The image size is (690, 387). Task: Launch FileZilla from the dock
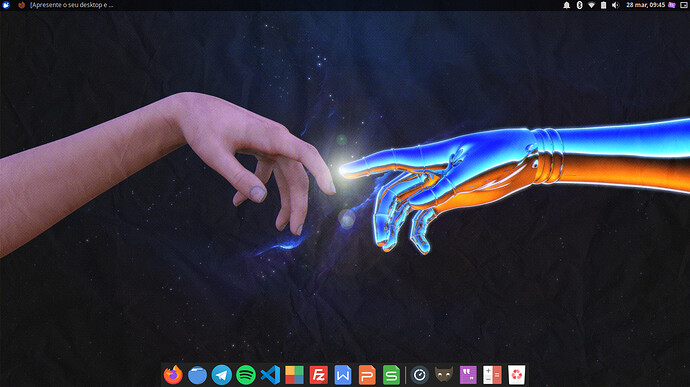pos(319,375)
